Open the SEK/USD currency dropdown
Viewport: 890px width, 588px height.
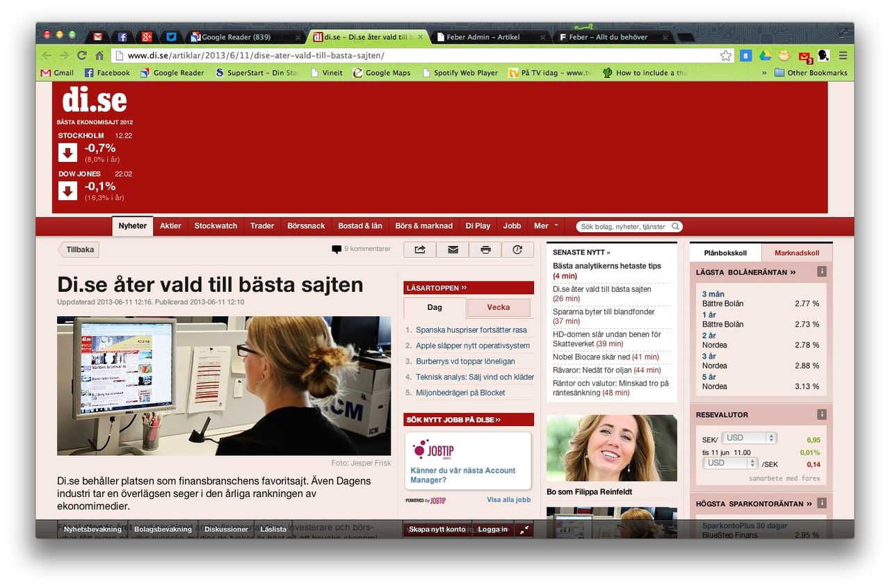point(749,437)
